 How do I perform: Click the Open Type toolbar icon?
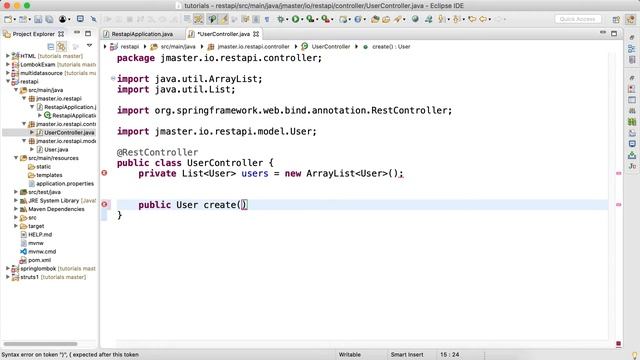[375, 19]
